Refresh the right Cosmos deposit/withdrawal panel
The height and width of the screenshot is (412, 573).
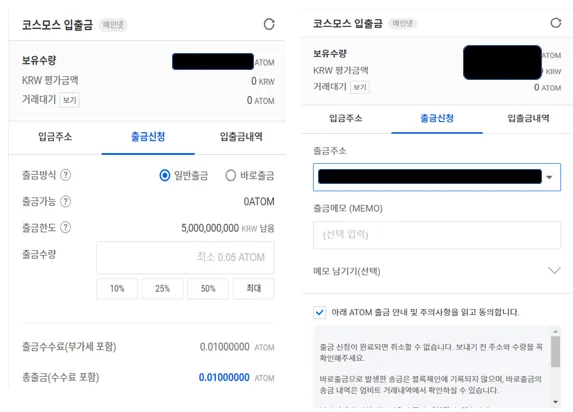(555, 23)
